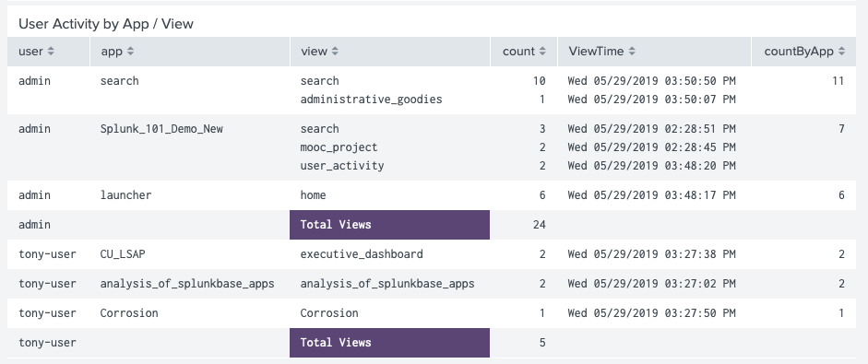This screenshot has width=868, height=364.
Task: Click the CU_LSAP app cell
Action: click(123, 254)
